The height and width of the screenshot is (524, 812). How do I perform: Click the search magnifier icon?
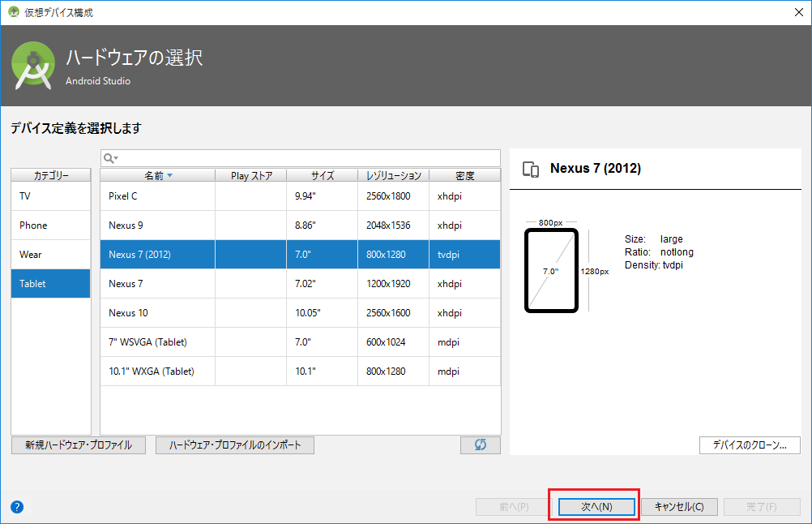tap(110, 158)
